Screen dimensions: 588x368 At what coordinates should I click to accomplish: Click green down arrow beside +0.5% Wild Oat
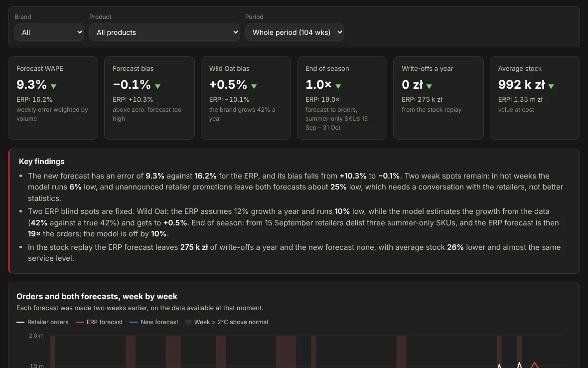click(254, 86)
